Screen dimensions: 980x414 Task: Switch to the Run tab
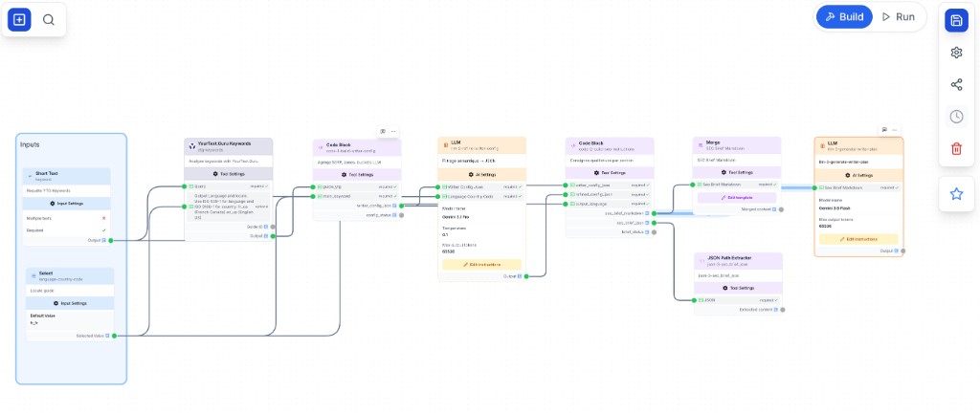pyautogui.click(x=898, y=17)
